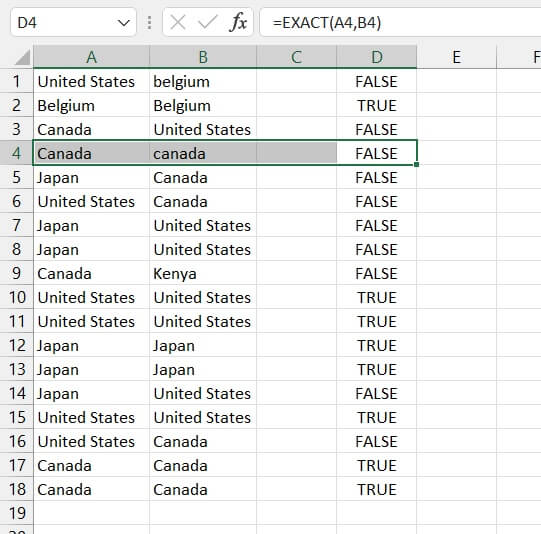Open the Name Box dropdown arrow
Screen dimensions: 541x534
coord(124,23)
